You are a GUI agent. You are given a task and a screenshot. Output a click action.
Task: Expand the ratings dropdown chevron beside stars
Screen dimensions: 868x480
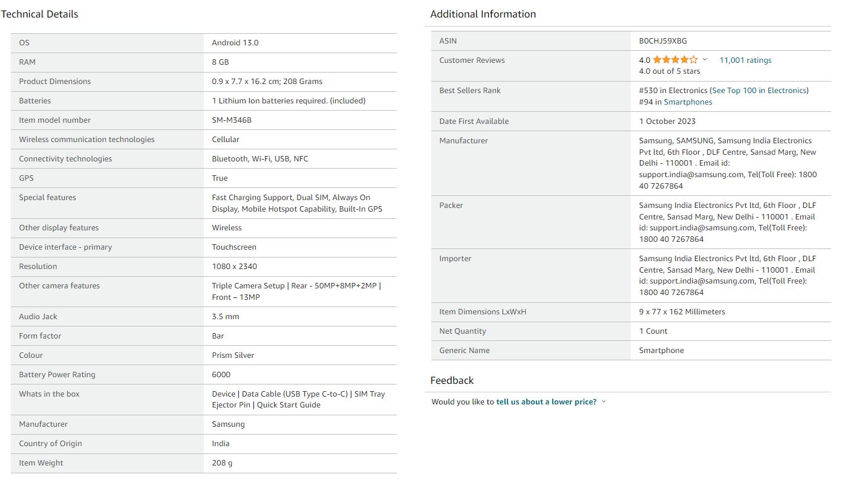click(705, 60)
